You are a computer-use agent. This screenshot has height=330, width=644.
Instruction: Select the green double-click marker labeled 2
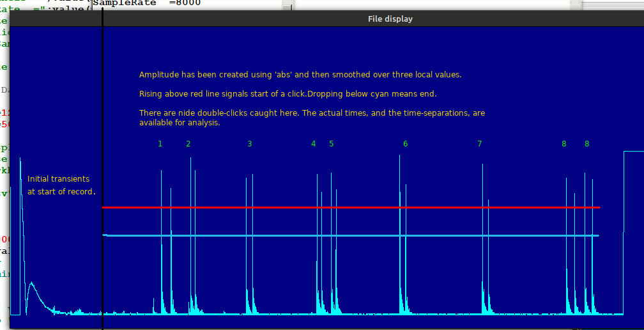[188, 144]
